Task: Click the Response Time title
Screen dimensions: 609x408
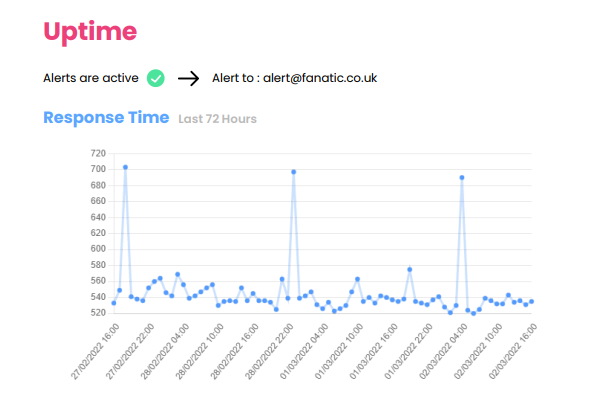Action: click(106, 117)
